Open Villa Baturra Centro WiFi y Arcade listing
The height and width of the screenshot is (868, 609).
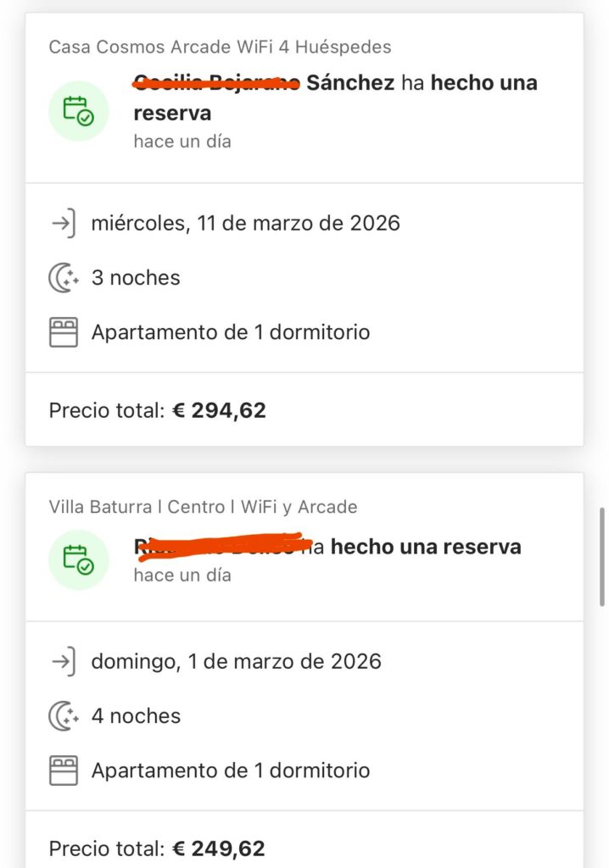click(x=203, y=508)
